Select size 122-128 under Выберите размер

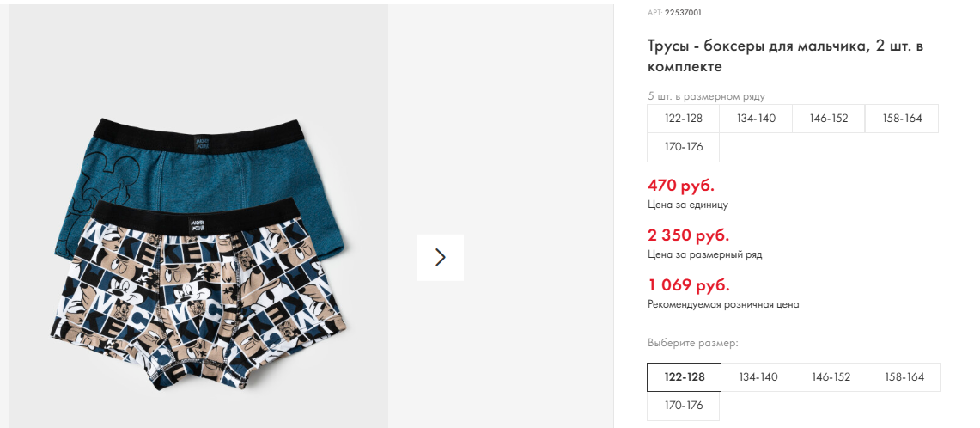(x=684, y=377)
